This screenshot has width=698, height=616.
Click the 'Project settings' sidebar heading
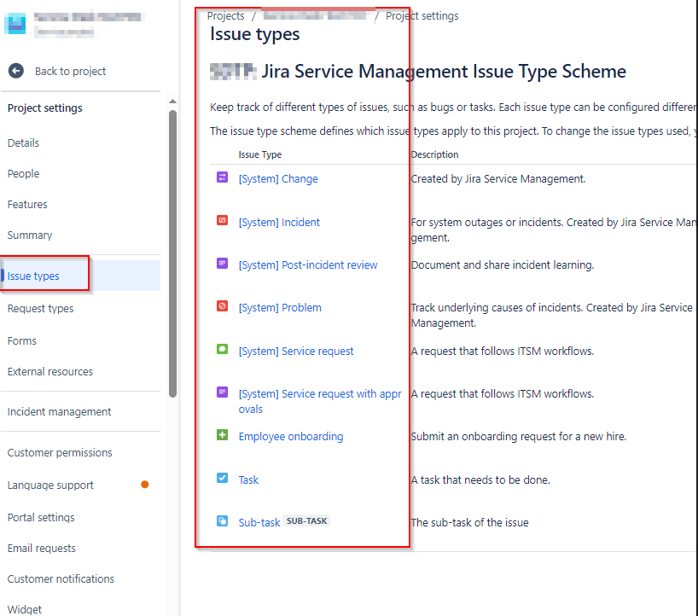(45, 108)
